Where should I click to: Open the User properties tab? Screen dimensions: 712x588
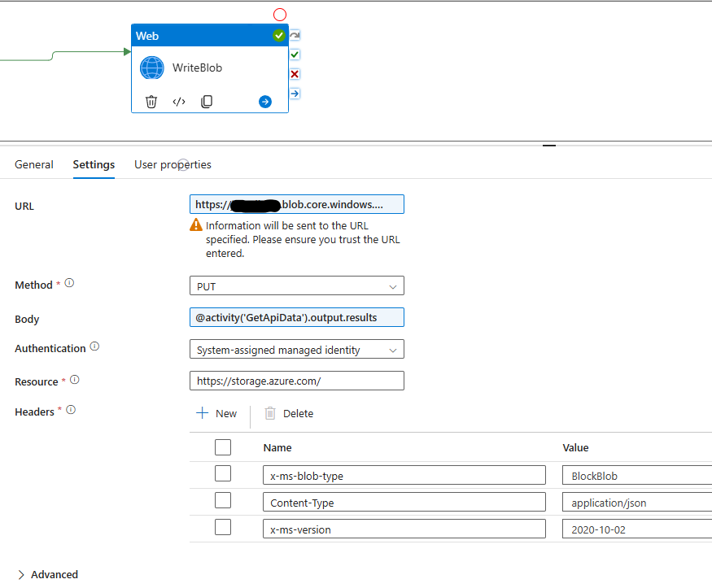[172, 164]
